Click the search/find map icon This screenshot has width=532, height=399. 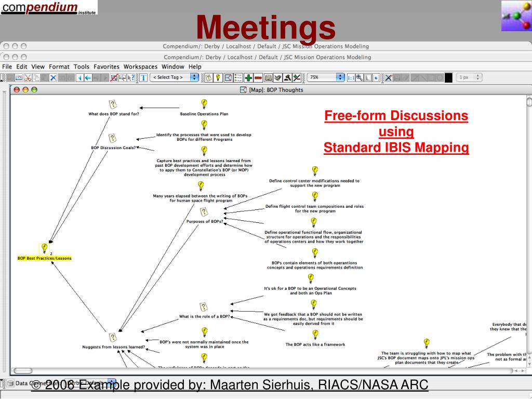123,78
